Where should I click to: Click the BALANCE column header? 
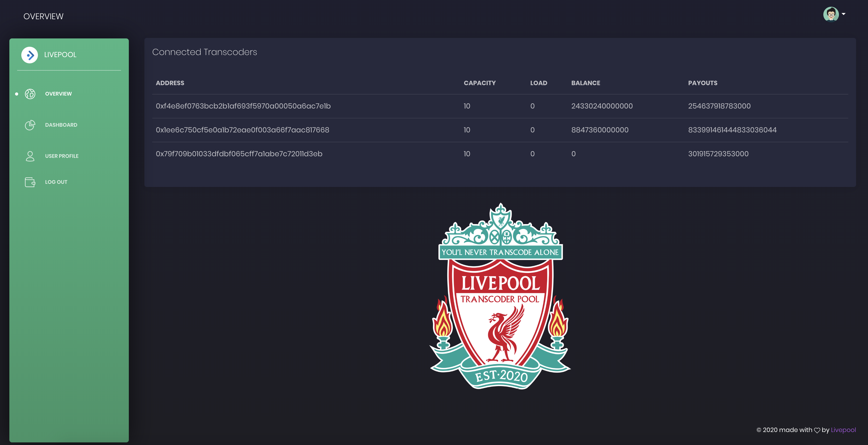(585, 83)
